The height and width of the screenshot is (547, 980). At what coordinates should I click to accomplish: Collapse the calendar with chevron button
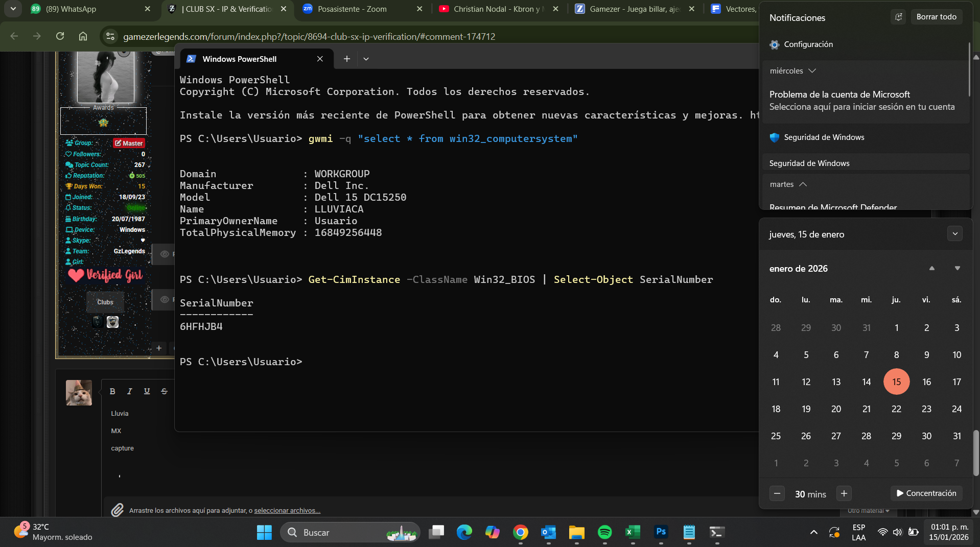[954, 234]
